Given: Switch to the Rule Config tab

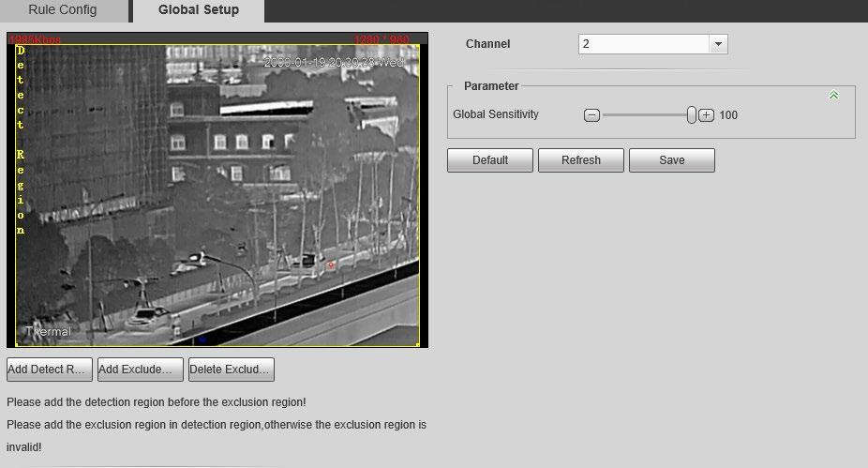Looking at the screenshot, I should pyautogui.click(x=63, y=10).
